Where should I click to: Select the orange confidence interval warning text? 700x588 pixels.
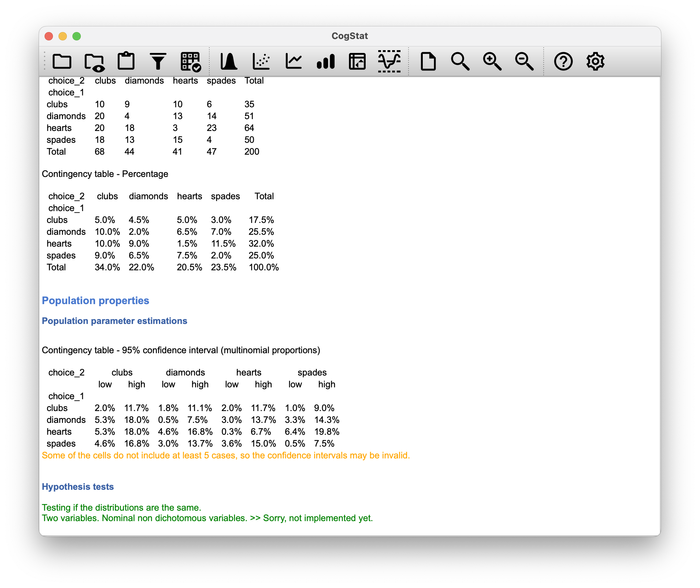click(226, 455)
